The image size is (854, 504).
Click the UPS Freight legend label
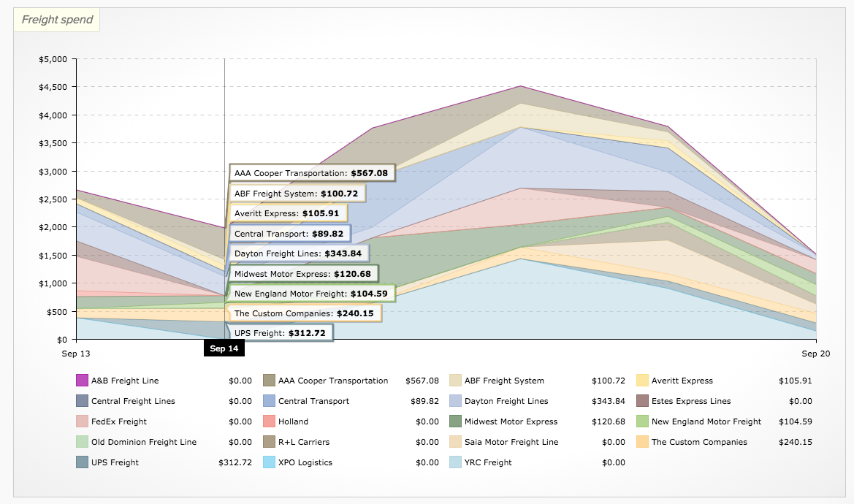pos(115,462)
